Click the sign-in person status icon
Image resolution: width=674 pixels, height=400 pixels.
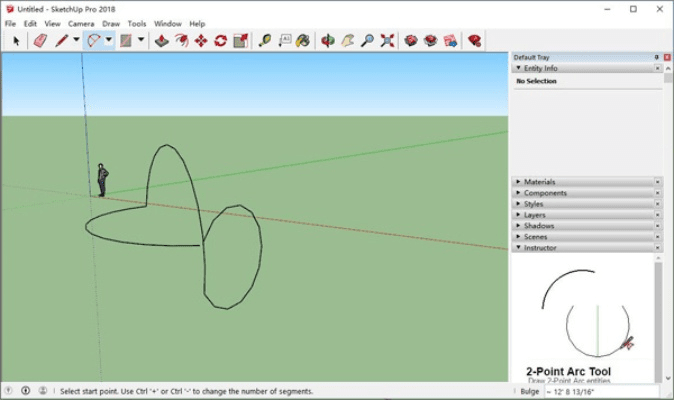click(x=43, y=391)
